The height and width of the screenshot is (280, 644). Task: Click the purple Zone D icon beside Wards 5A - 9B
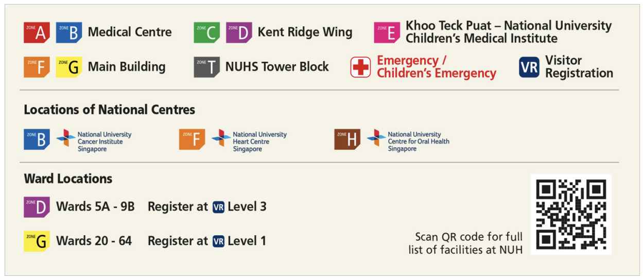coord(37,207)
